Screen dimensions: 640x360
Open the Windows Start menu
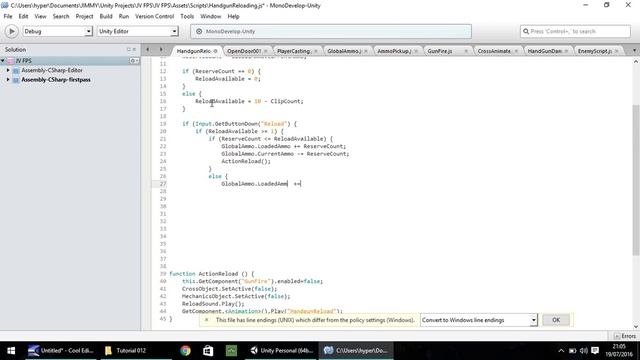pos(11,351)
